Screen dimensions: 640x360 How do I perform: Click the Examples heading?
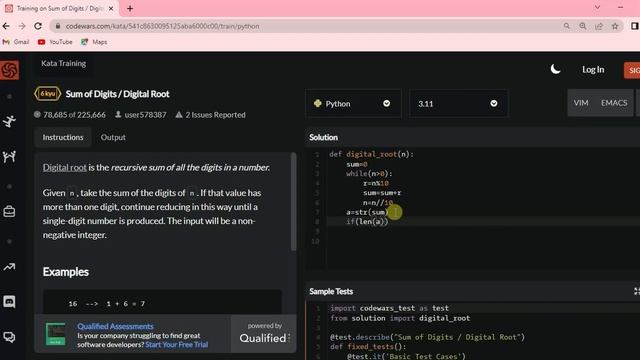click(x=66, y=272)
